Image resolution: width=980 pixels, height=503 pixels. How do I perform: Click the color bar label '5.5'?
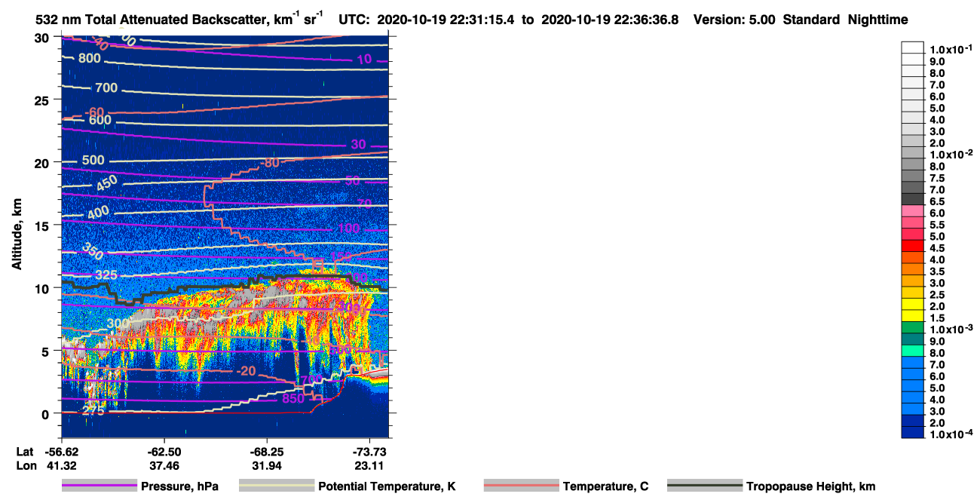click(x=939, y=224)
